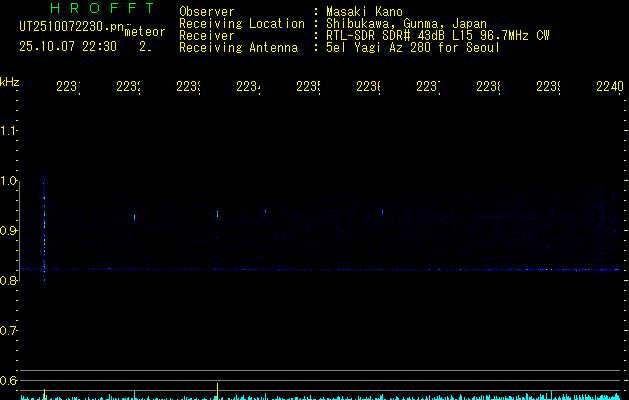Screen dimensions: 629x400
Task: Click the "Receiving Location" field label
Action: (x=241, y=24)
